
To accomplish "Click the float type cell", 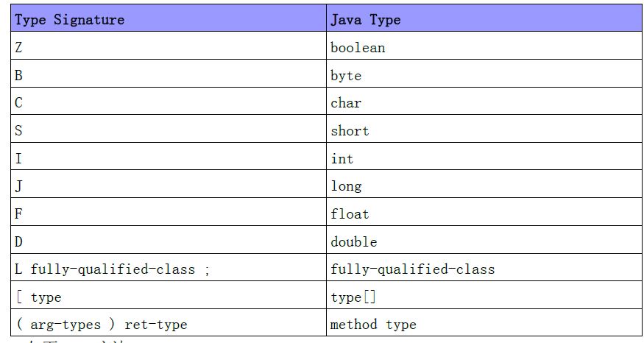I will coord(350,214).
